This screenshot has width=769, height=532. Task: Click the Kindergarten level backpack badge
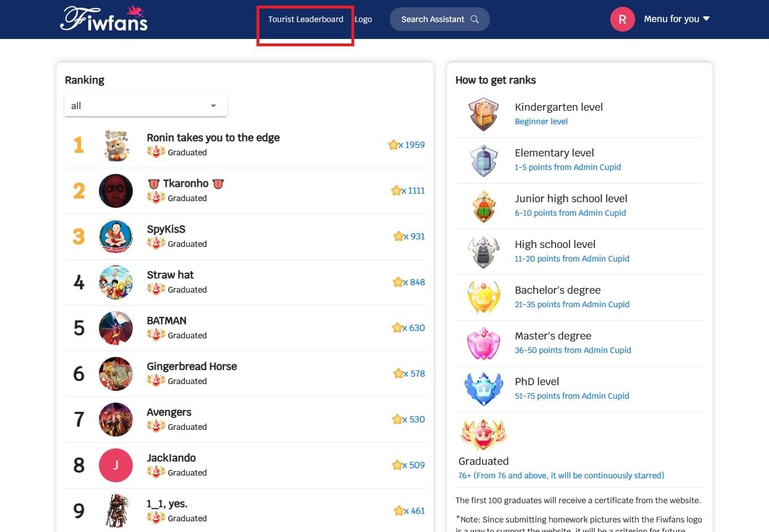483,114
